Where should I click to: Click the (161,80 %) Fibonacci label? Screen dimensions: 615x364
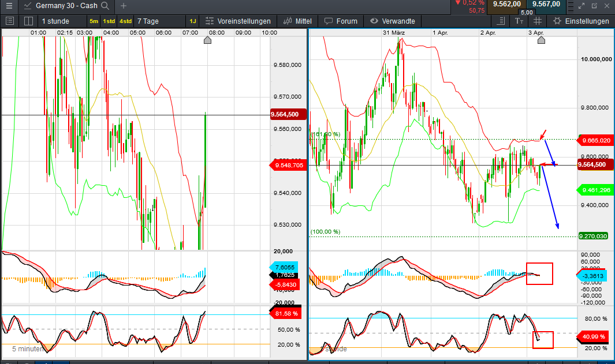(326, 134)
